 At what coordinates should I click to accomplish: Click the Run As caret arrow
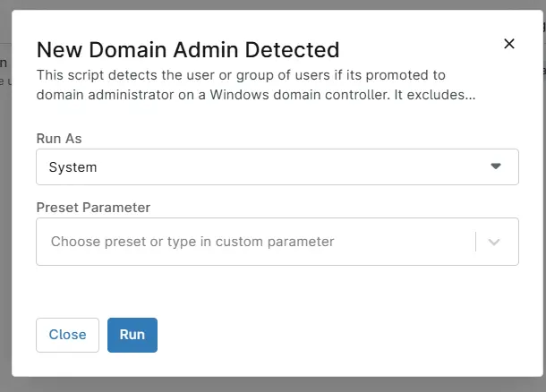[497, 166]
